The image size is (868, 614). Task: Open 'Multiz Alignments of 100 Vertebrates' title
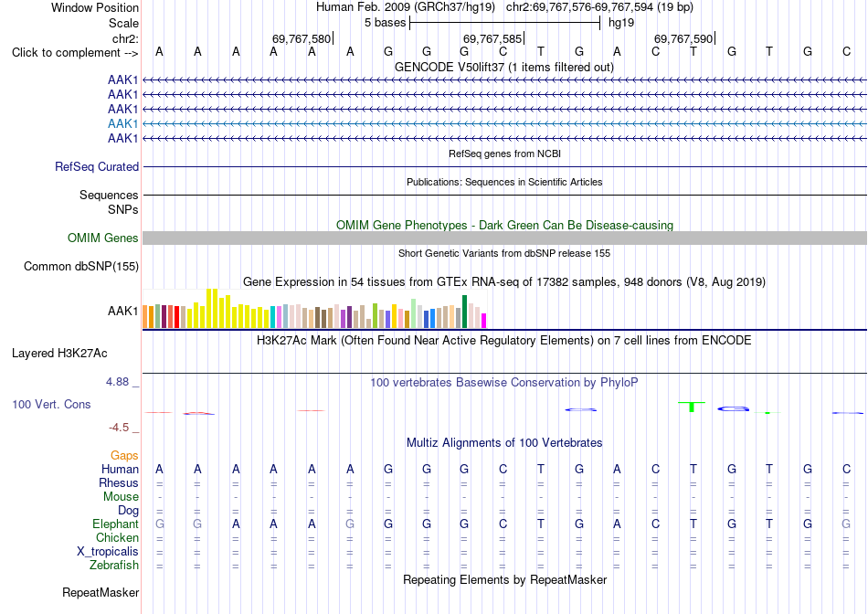point(504,442)
